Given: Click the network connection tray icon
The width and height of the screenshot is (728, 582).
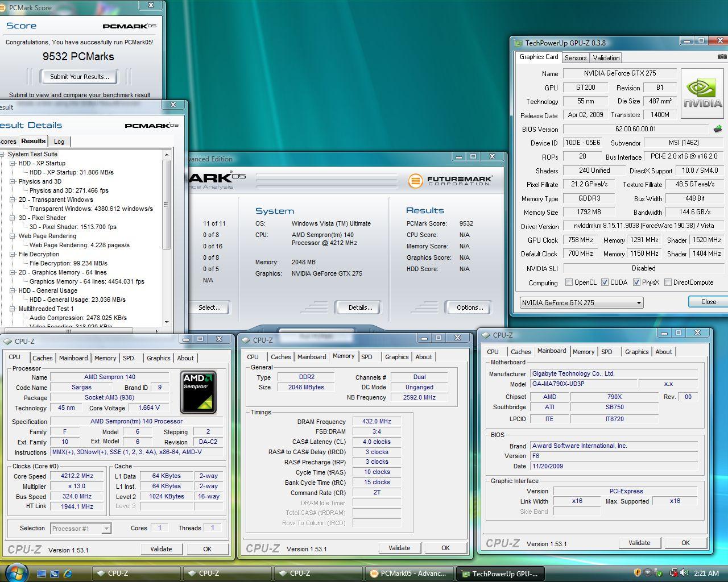Looking at the screenshot, I should [x=674, y=573].
